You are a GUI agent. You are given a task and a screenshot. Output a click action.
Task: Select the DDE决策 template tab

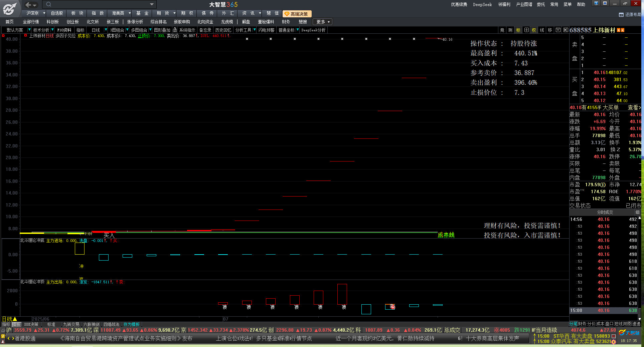pos(31,324)
